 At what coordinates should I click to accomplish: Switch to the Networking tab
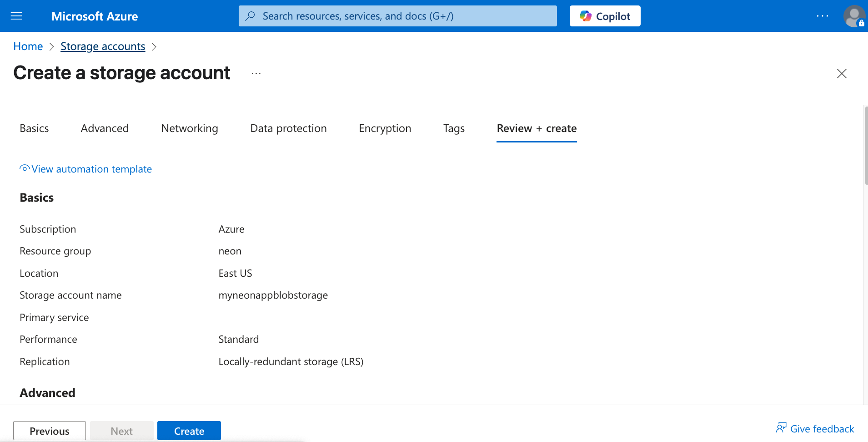(189, 128)
